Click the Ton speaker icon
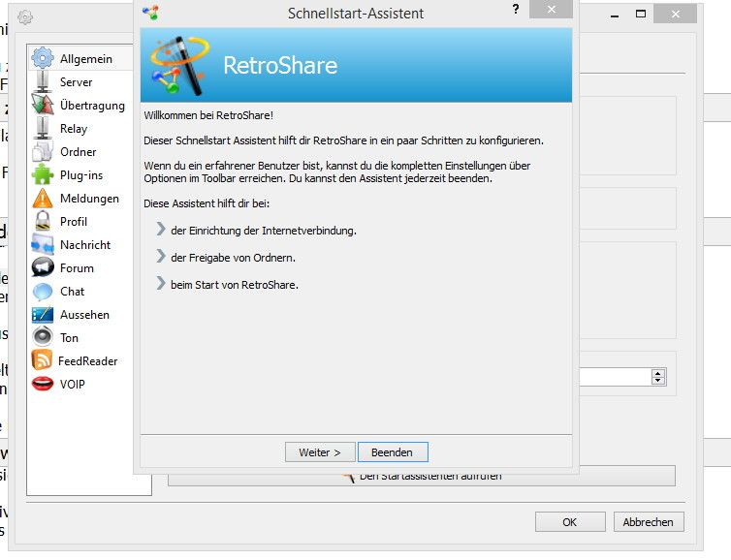Screen dimensions: 731x560 [x=43, y=337]
